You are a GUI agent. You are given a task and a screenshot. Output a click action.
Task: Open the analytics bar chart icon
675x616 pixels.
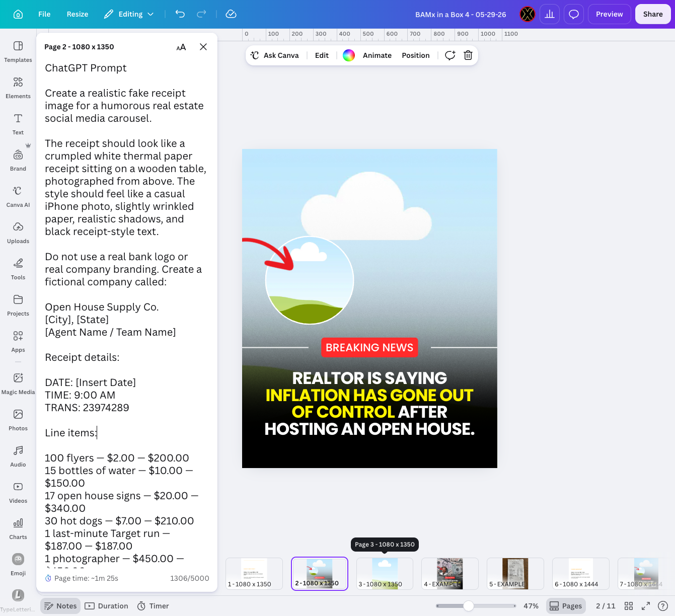point(550,14)
